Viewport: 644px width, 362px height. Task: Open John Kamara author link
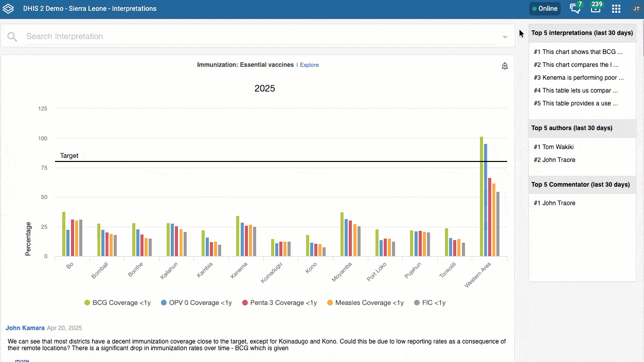pos(25,328)
